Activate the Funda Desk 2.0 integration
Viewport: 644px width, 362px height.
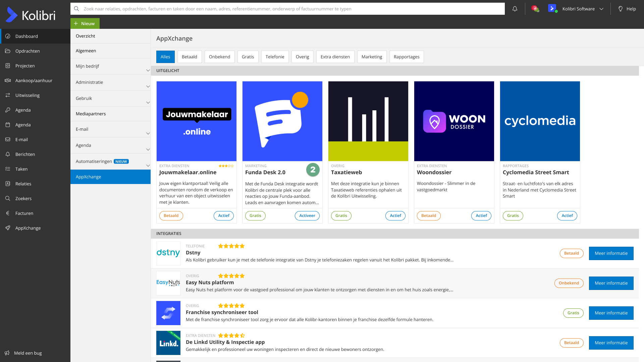click(307, 216)
